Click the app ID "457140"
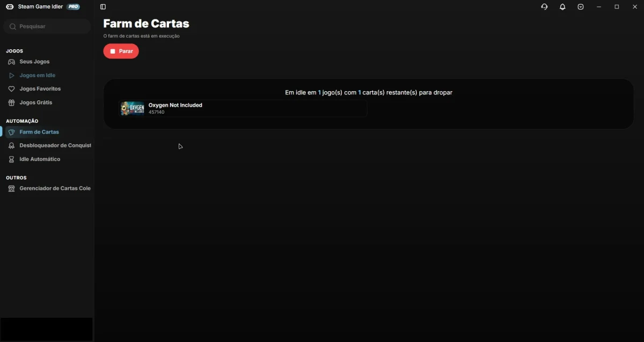Screen dimensions: 644x342 coord(157,113)
